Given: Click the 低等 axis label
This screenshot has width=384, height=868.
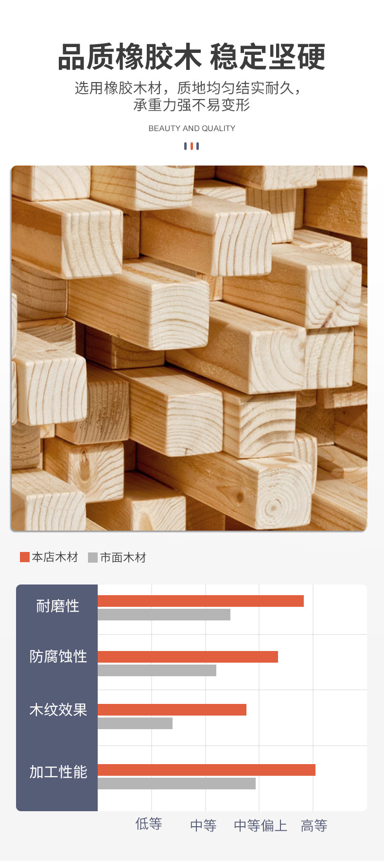Looking at the screenshot, I should pos(149,824).
